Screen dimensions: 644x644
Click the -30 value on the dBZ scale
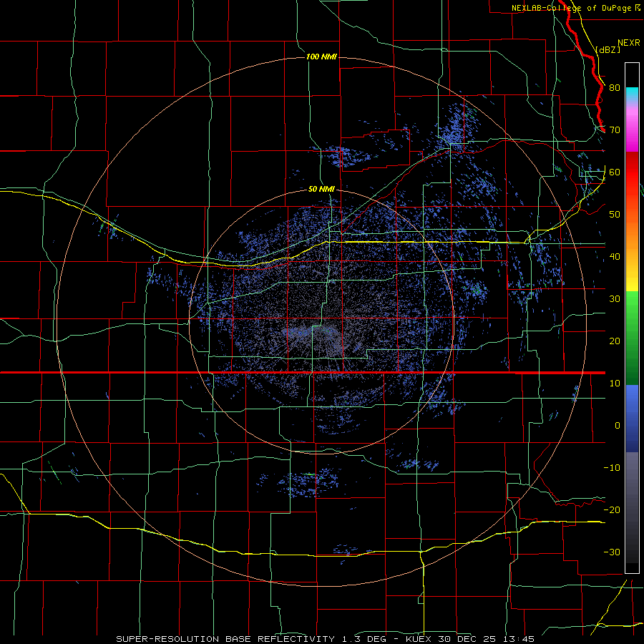(612, 552)
